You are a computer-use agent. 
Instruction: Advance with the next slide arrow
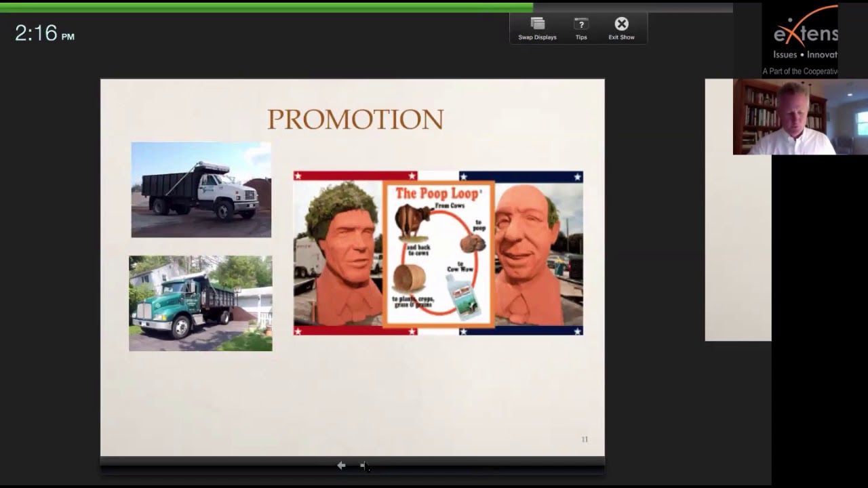(x=363, y=465)
